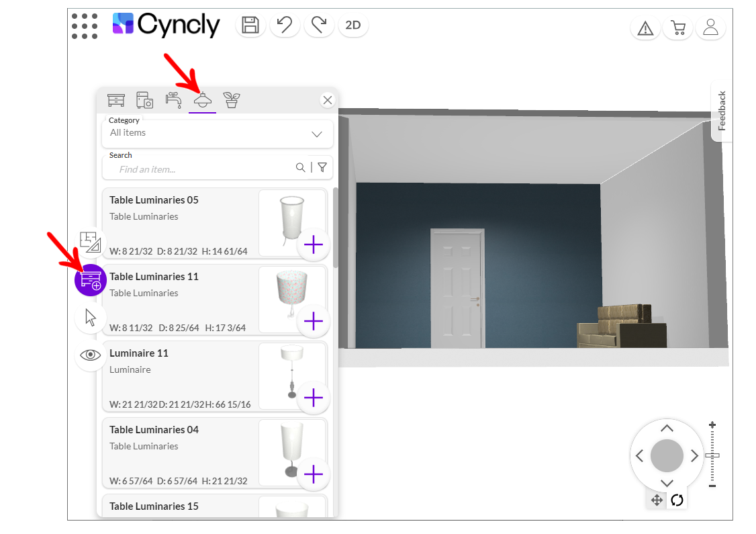This screenshot has width=756, height=534.
Task: Open the shopping cart
Action: [x=678, y=28]
